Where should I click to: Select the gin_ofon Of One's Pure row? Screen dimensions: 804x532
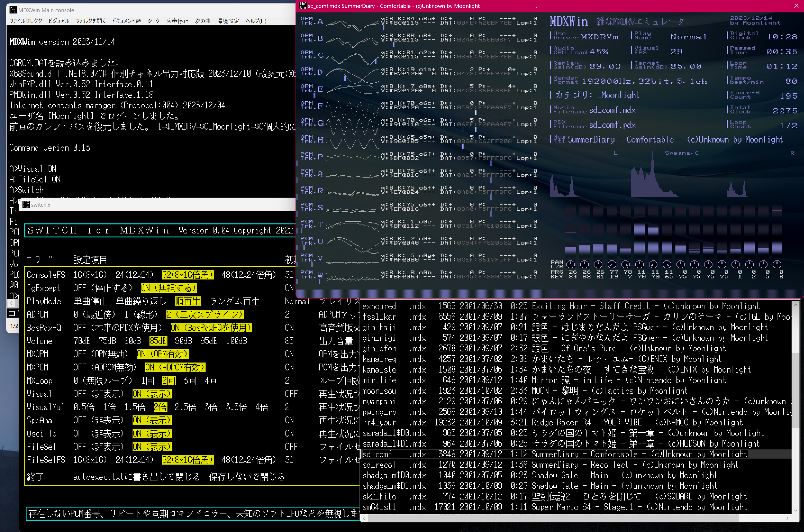576,348
